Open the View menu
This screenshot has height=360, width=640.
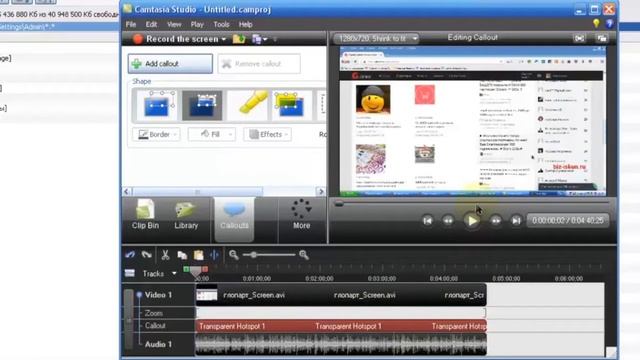tap(174, 24)
